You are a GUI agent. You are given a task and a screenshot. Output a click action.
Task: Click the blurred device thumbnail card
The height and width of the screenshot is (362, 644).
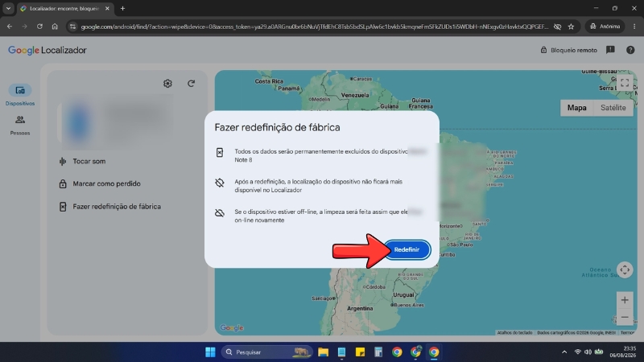pos(116,122)
